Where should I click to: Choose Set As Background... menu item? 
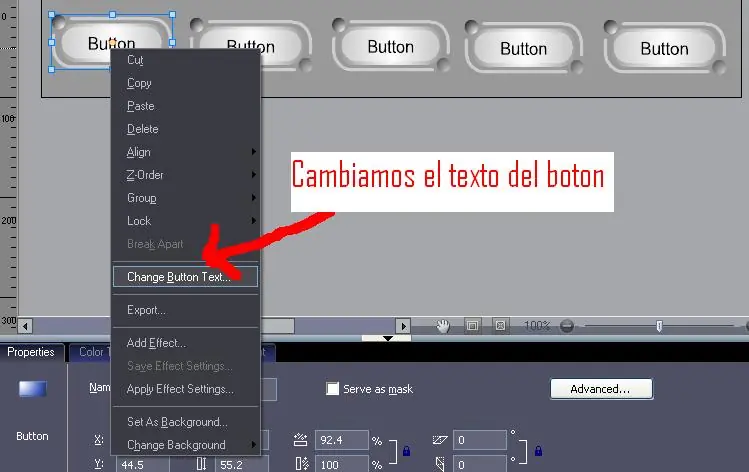[187, 422]
